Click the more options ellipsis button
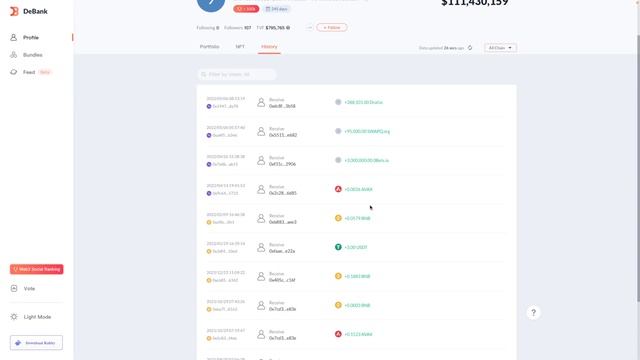640x360 pixels. coord(309,27)
